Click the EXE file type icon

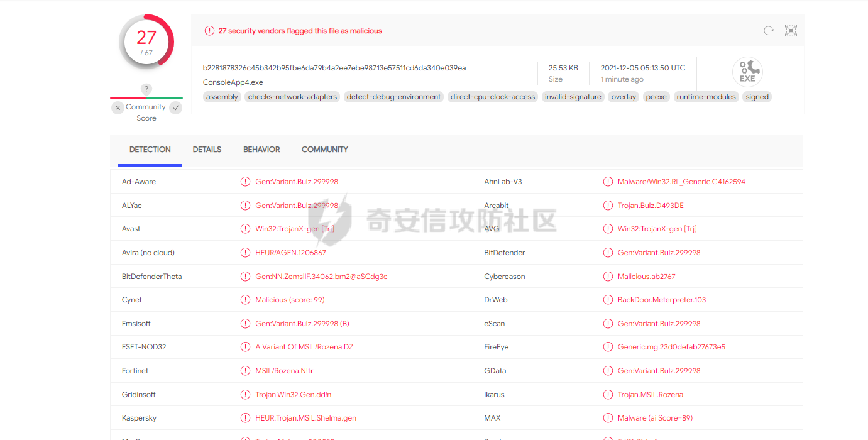747,72
